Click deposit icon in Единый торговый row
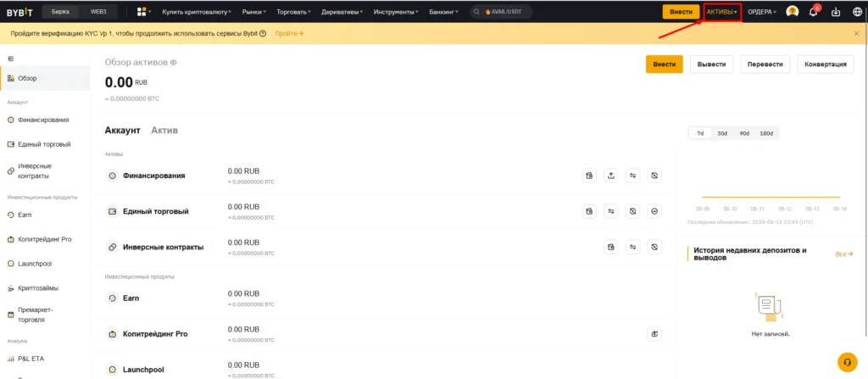The image size is (868, 379). pos(590,211)
